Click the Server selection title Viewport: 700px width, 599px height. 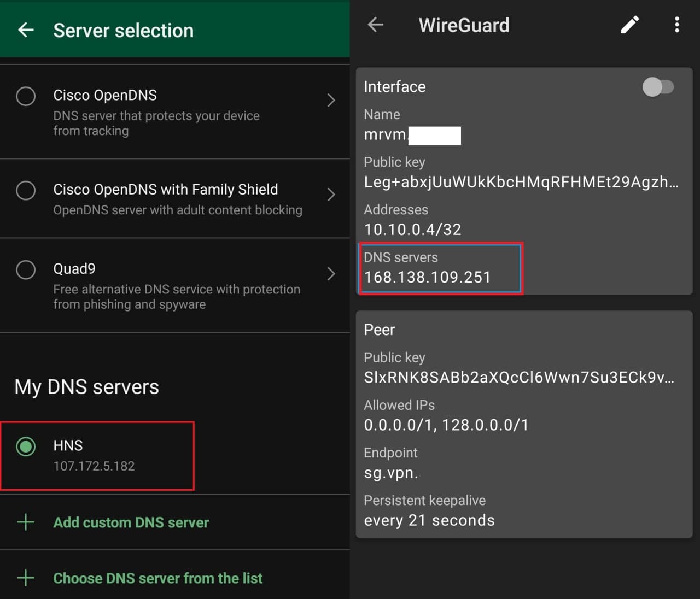[123, 31]
